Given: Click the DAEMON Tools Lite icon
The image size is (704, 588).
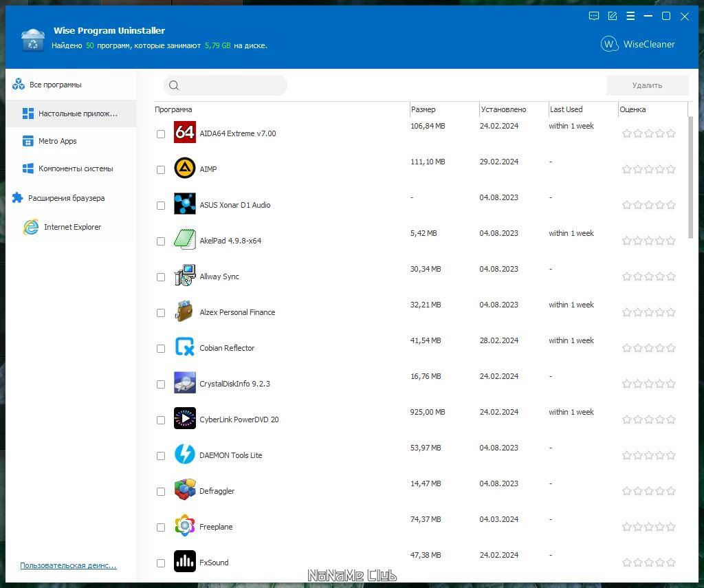Looking at the screenshot, I should (184, 454).
